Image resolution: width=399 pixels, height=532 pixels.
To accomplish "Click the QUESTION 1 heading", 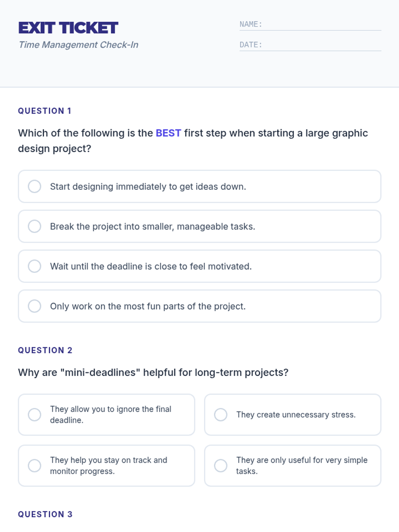I will click(45, 111).
